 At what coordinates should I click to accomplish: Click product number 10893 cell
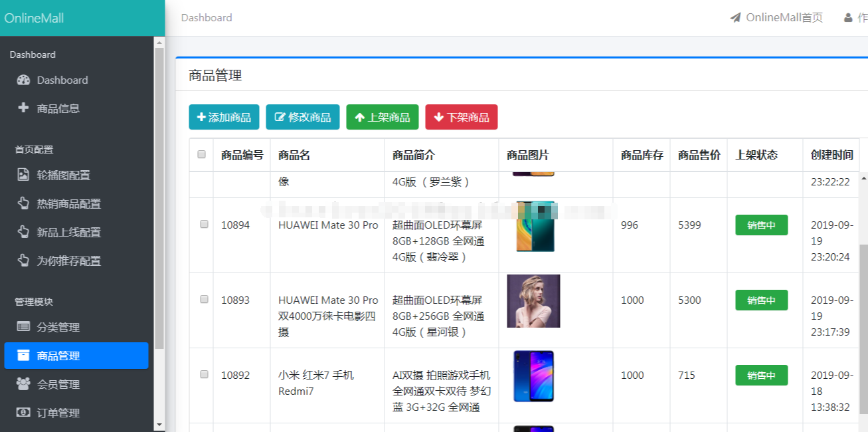tap(236, 300)
